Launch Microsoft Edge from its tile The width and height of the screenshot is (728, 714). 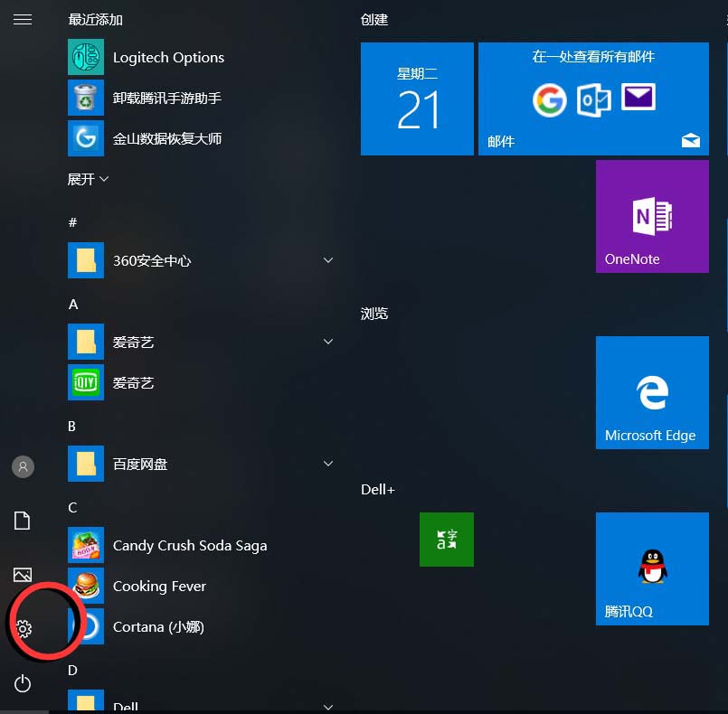tap(651, 392)
